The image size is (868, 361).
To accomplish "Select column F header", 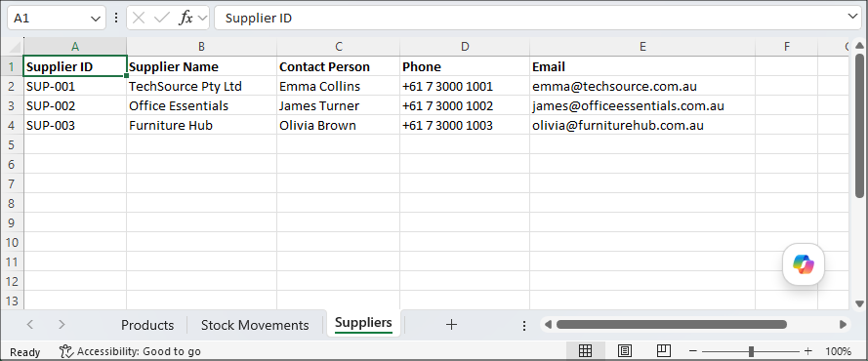I will click(x=786, y=47).
